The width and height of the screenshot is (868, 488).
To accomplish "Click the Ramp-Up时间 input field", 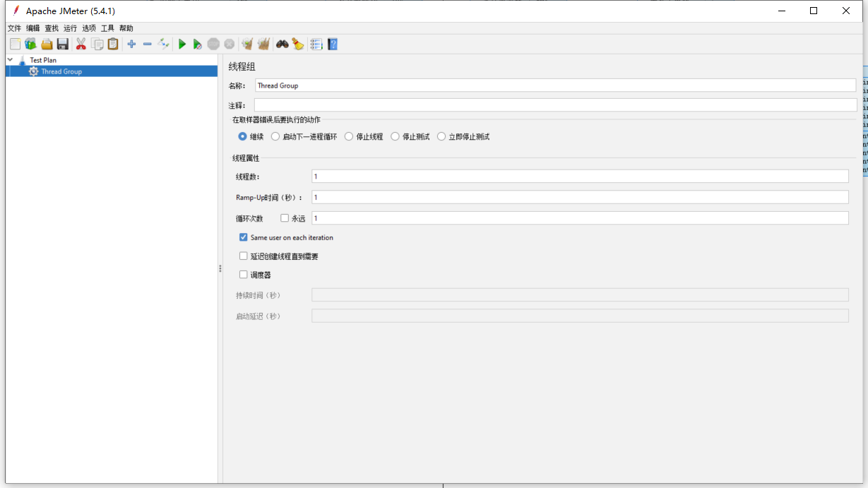I will (x=580, y=197).
